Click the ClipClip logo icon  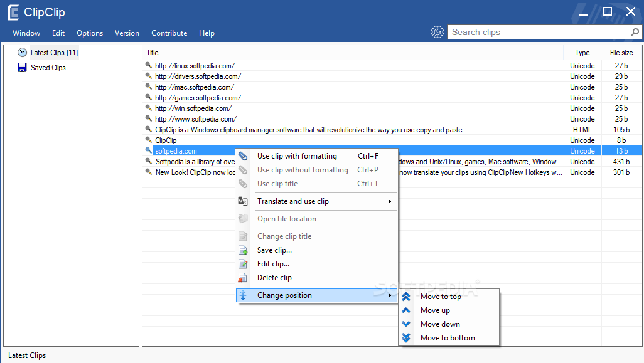[x=14, y=13]
